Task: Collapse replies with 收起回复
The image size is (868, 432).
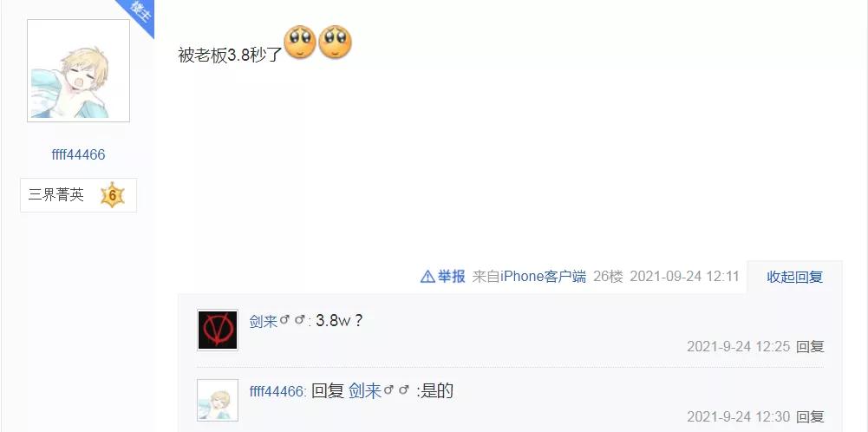Action: coord(794,277)
